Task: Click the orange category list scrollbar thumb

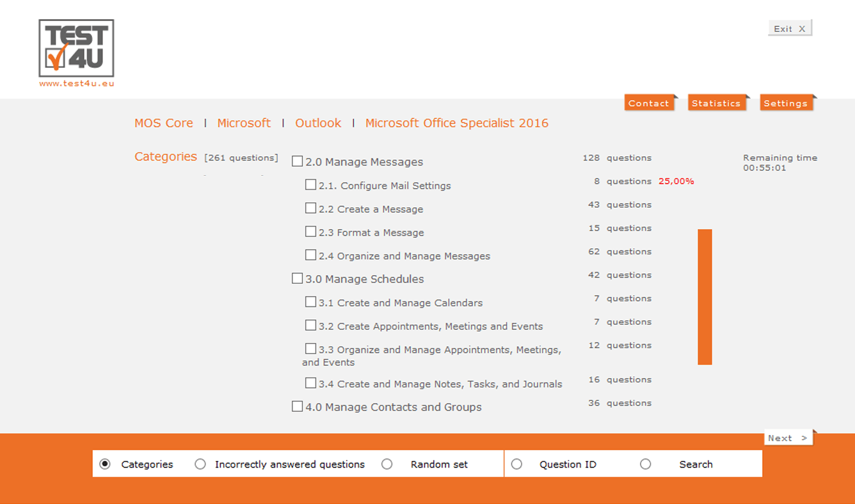Action: pos(705,297)
